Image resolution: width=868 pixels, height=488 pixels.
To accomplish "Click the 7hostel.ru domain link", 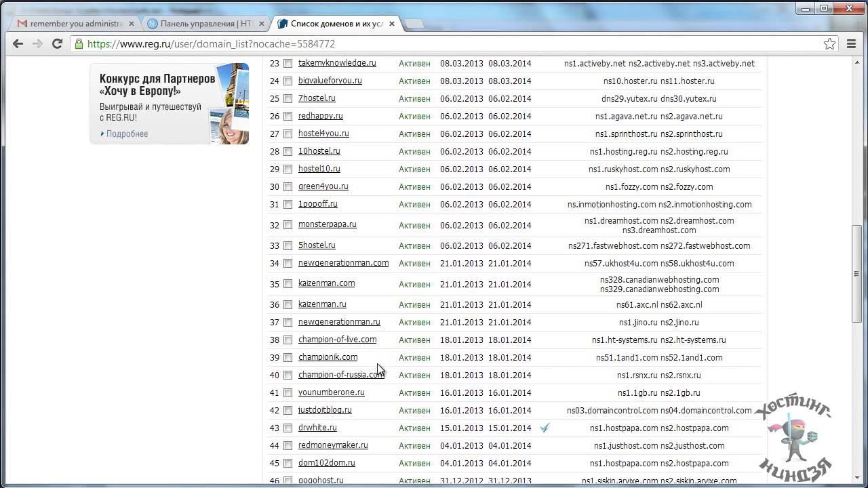I will (317, 98).
